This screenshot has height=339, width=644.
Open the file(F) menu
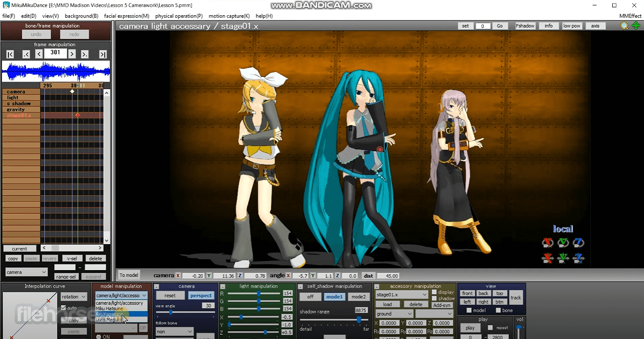click(x=9, y=16)
